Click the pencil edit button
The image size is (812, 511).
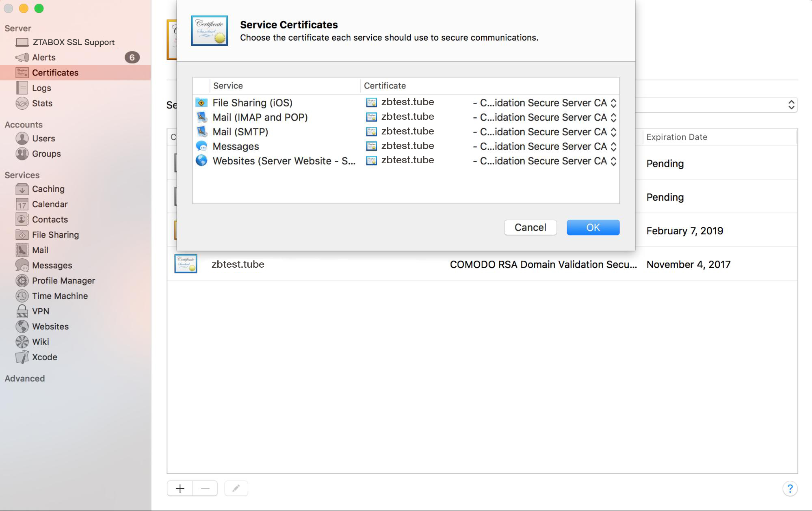pos(236,488)
